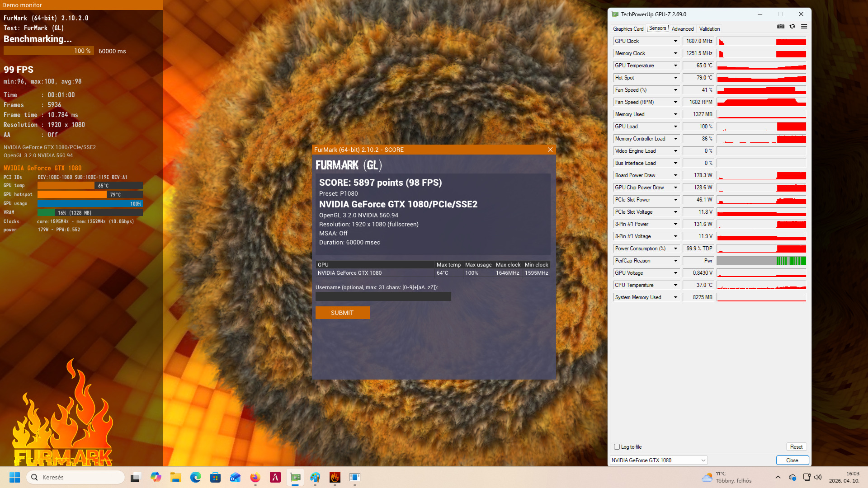The height and width of the screenshot is (488, 868).
Task: Switch to the Advanced tab
Action: pyautogui.click(x=682, y=29)
